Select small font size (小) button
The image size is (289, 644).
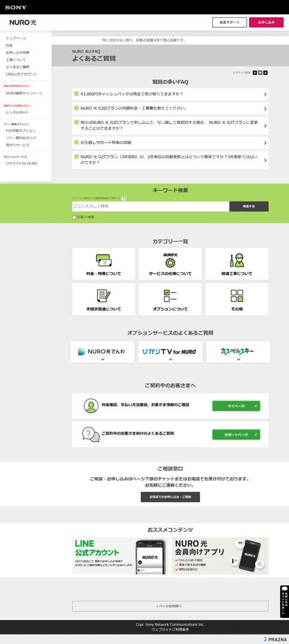click(255, 73)
